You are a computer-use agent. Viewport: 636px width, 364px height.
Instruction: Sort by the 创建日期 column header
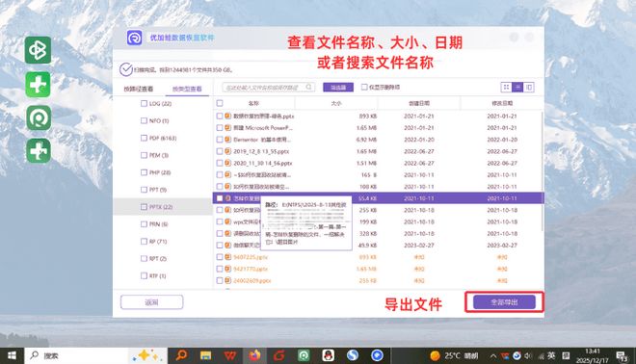pyautogui.click(x=419, y=103)
